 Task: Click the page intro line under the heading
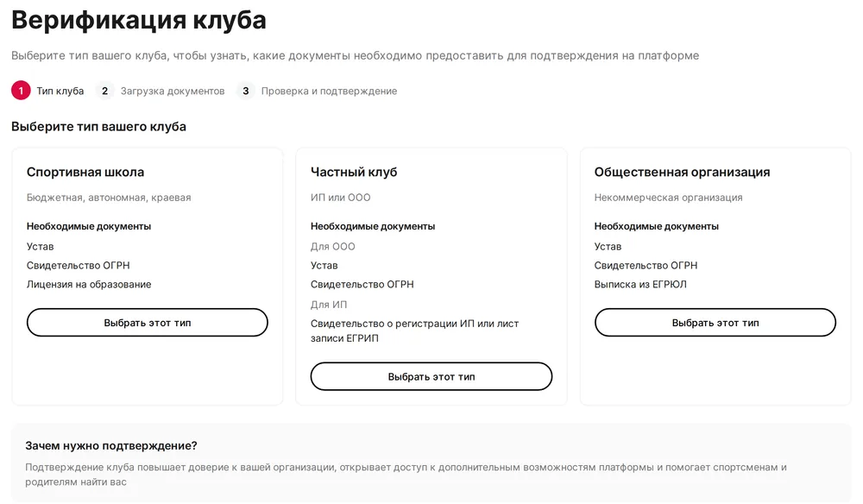[355, 55]
